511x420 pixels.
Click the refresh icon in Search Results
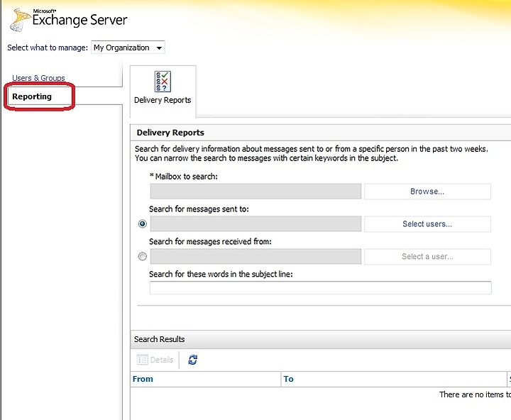pos(192,360)
